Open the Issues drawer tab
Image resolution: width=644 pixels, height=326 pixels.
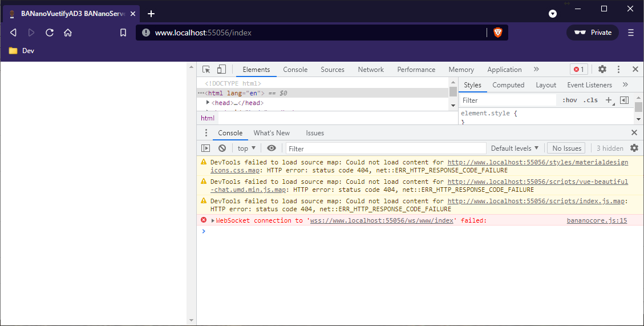315,133
